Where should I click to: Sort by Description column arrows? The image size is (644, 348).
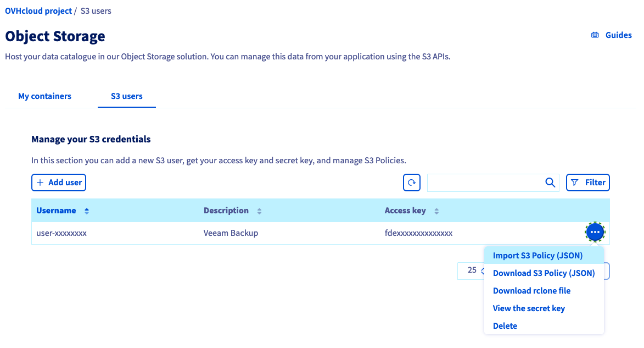point(259,211)
